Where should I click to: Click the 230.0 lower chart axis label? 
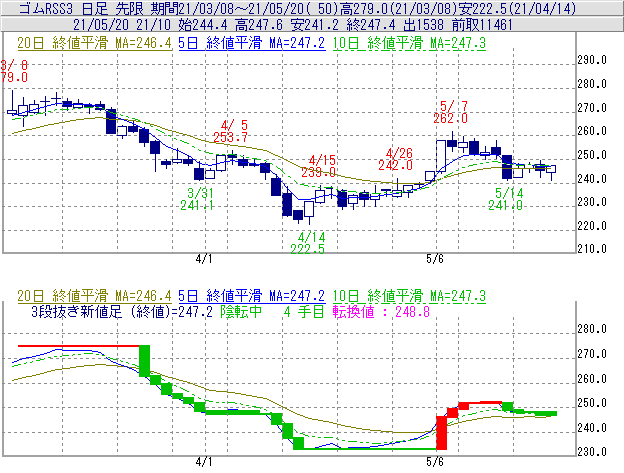coord(592,452)
